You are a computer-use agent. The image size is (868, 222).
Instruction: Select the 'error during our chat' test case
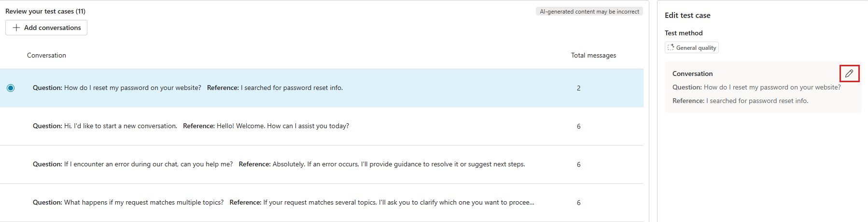coord(279,164)
